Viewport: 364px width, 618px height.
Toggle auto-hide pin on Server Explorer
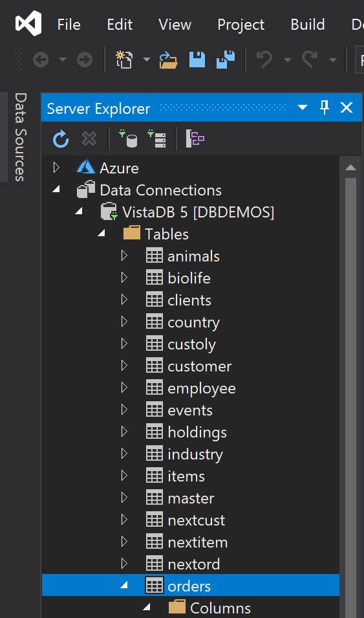324,107
